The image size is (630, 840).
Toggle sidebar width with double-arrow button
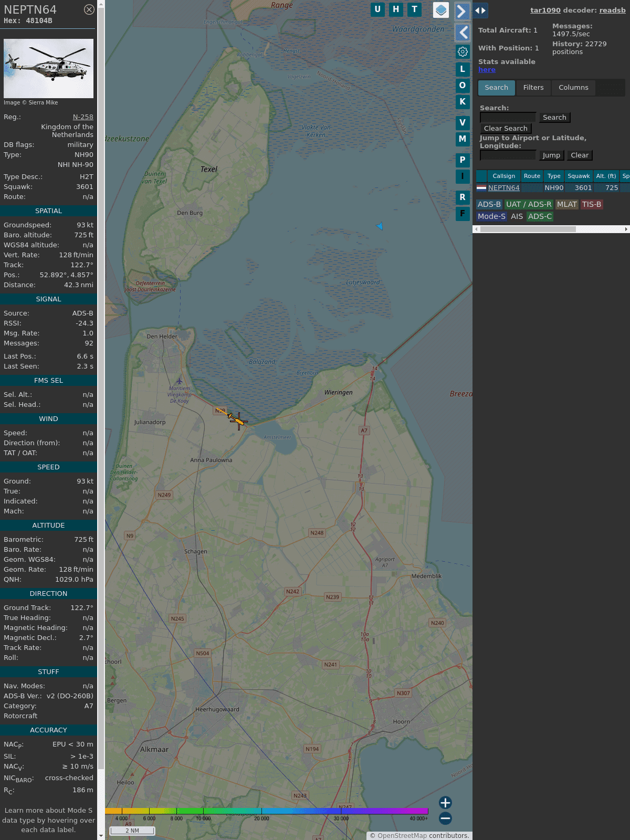(x=480, y=10)
